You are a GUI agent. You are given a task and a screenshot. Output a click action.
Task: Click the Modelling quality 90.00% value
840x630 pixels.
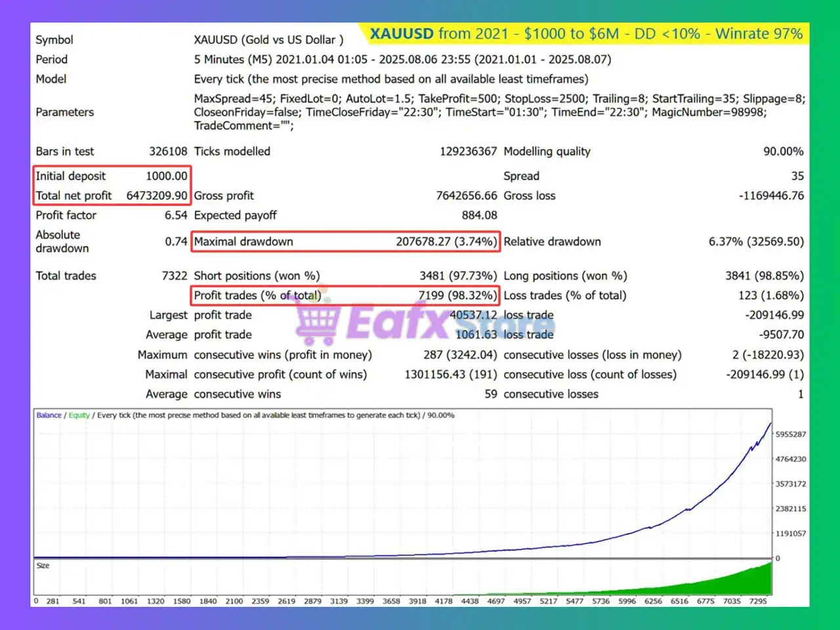(783, 152)
